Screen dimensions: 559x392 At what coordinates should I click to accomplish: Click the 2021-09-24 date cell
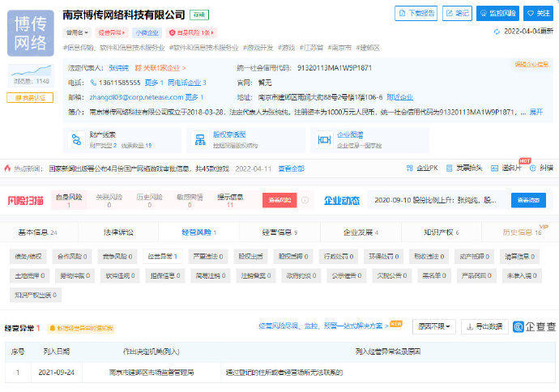click(x=57, y=373)
